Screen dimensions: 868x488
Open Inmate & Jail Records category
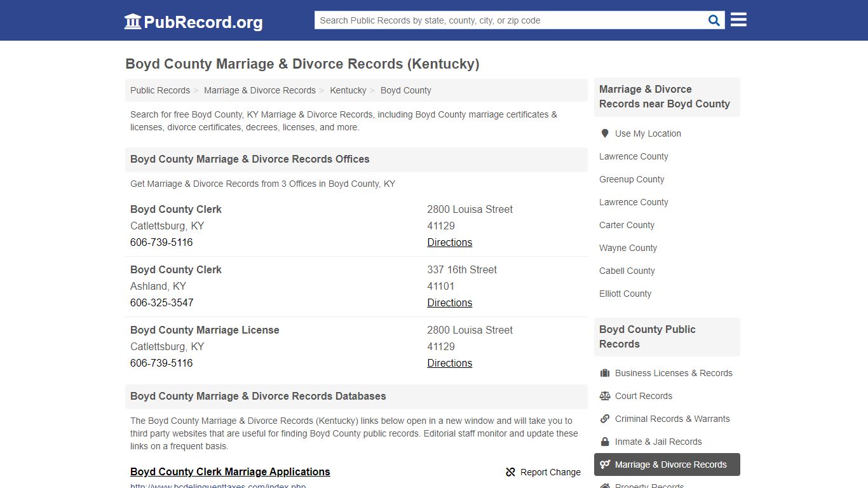point(658,442)
